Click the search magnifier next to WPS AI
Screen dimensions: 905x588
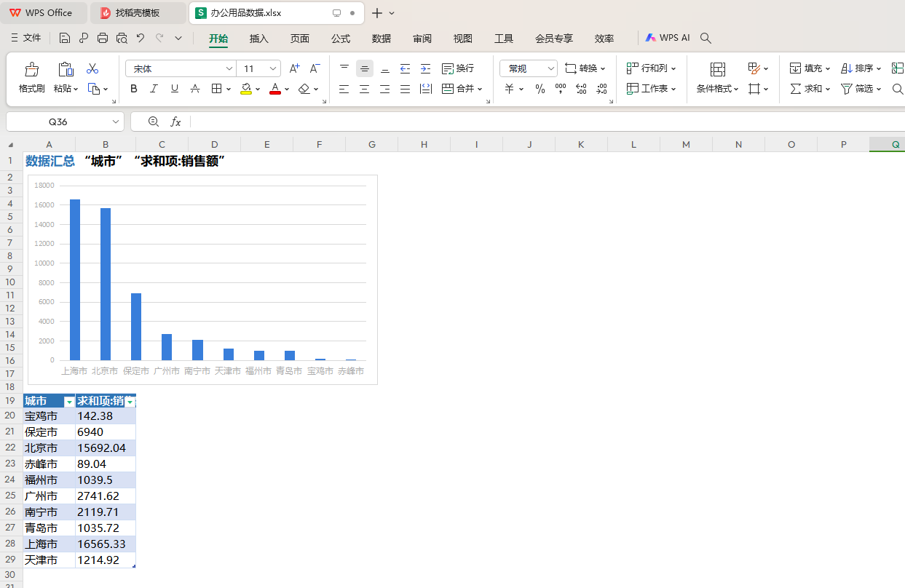(705, 38)
